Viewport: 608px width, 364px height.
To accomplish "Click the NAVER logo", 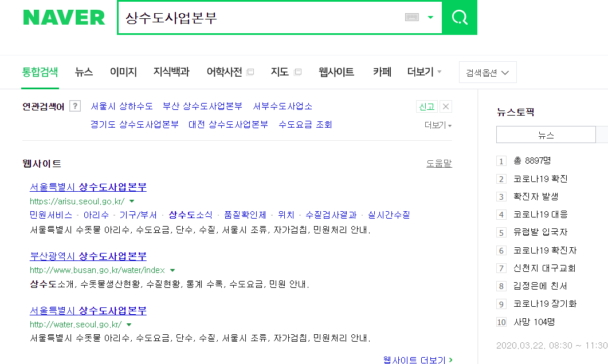I will tap(64, 17).
